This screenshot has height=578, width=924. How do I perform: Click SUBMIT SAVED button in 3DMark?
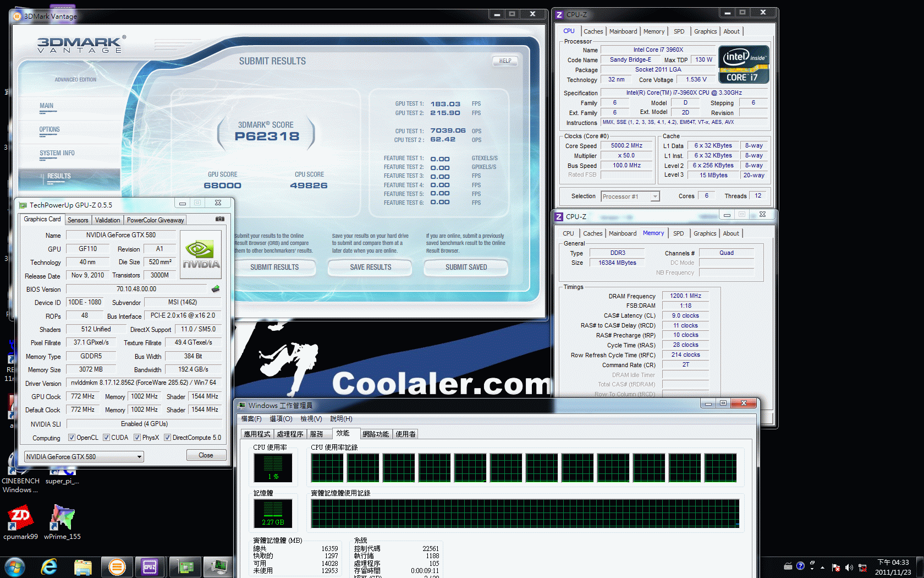tap(466, 268)
